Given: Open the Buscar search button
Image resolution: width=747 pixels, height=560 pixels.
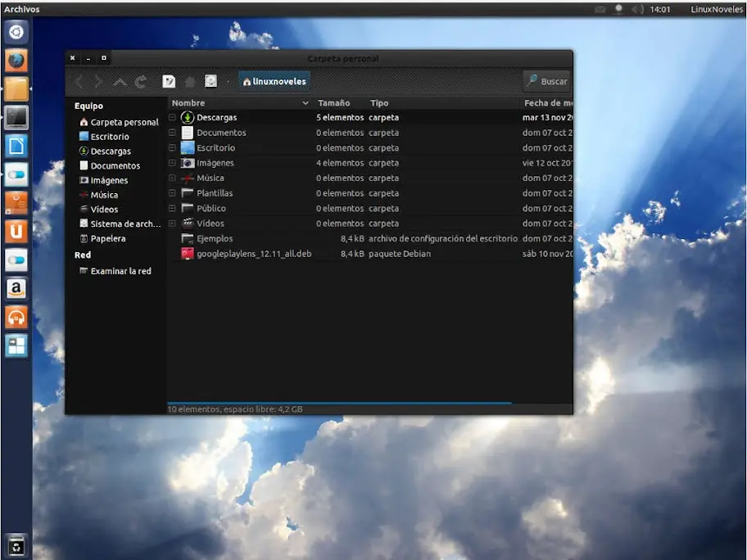Looking at the screenshot, I should coord(546,81).
